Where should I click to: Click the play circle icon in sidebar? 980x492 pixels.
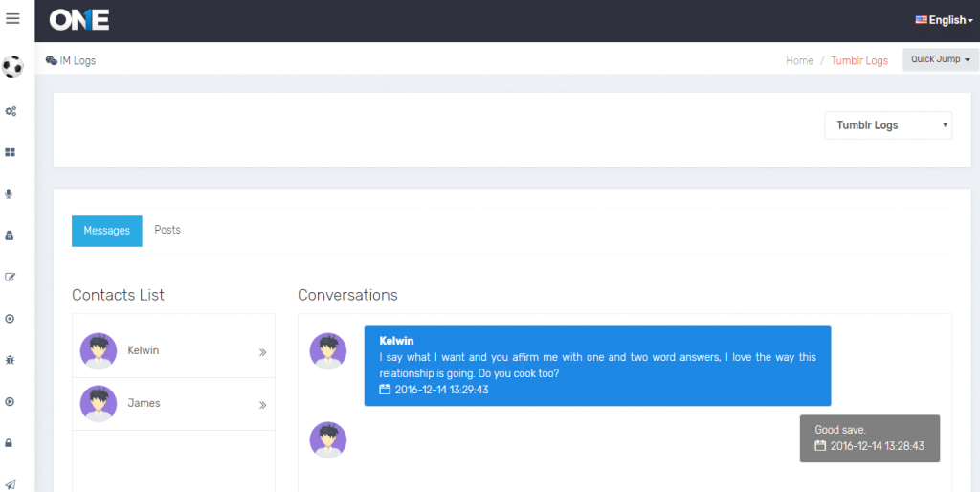10,402
